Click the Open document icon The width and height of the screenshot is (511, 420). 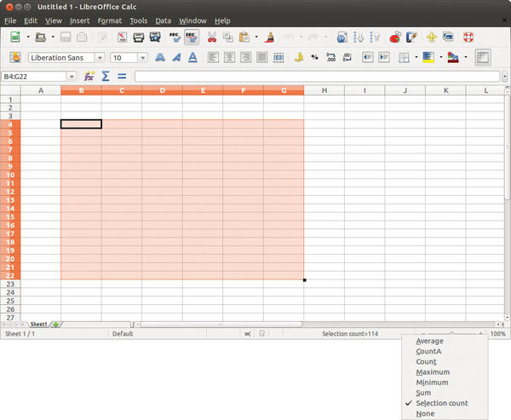pos(41,37)
